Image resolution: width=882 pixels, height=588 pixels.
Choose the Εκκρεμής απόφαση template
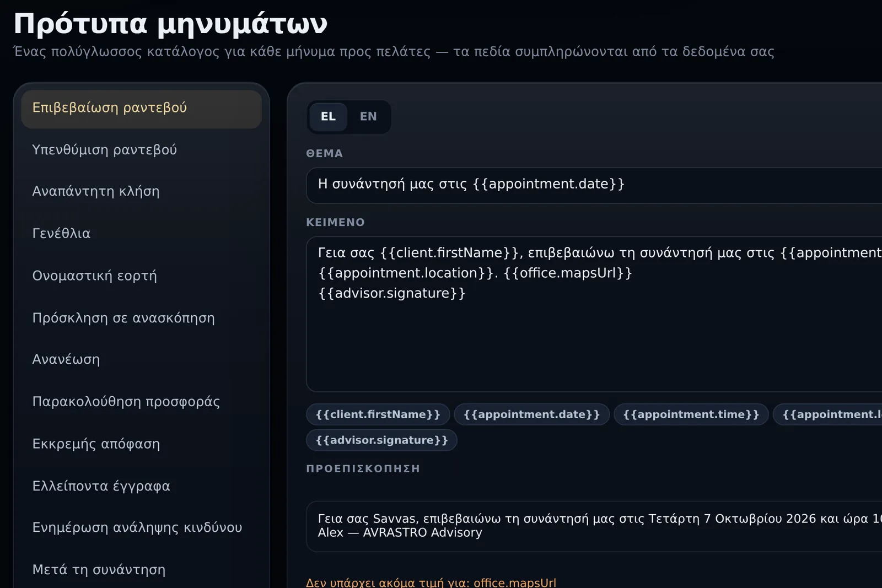point(141,444)
